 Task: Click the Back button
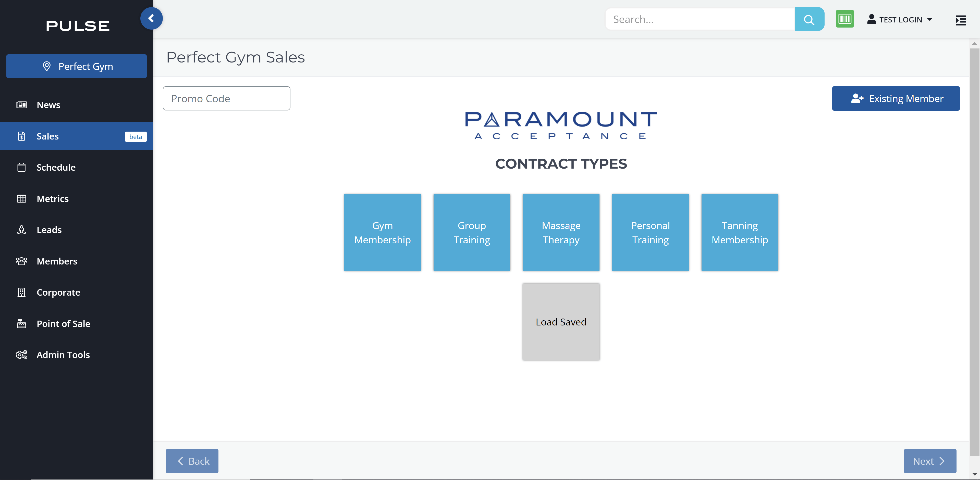coord(192,461)
